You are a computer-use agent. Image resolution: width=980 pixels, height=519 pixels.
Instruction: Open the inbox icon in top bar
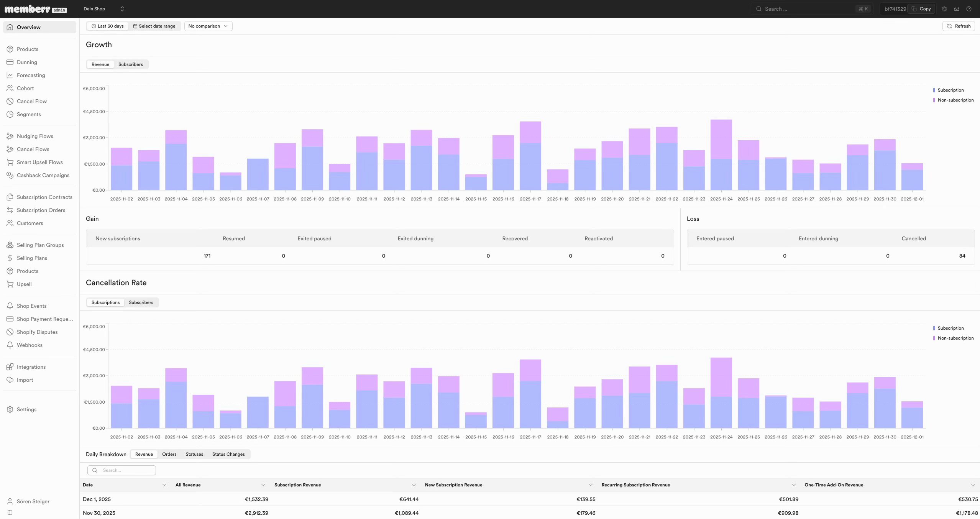957,9
